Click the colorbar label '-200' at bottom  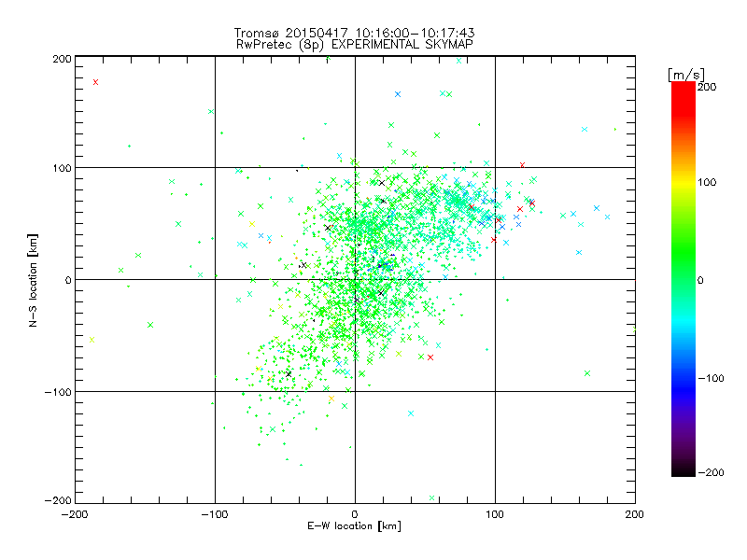coord(711,472)
